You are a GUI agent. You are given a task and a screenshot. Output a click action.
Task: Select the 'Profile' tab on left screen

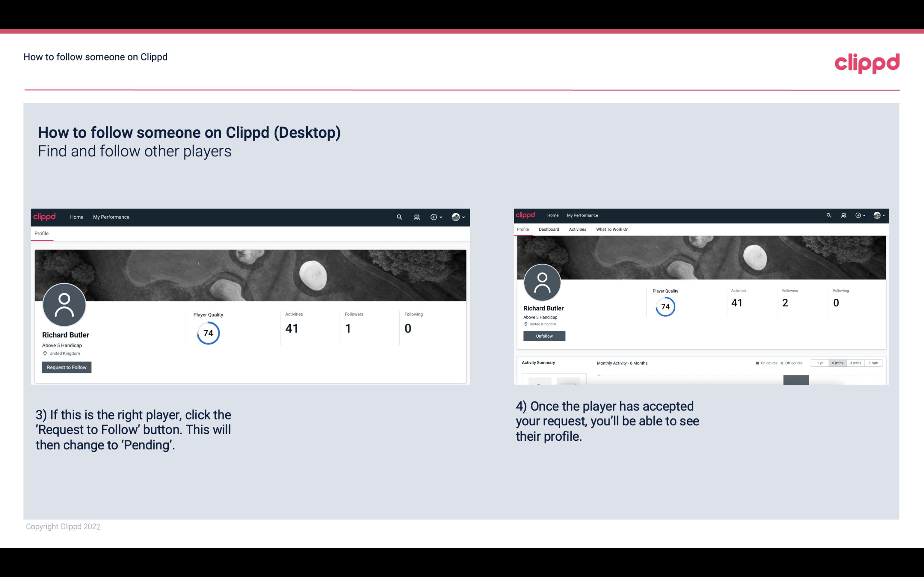[41, 233]
